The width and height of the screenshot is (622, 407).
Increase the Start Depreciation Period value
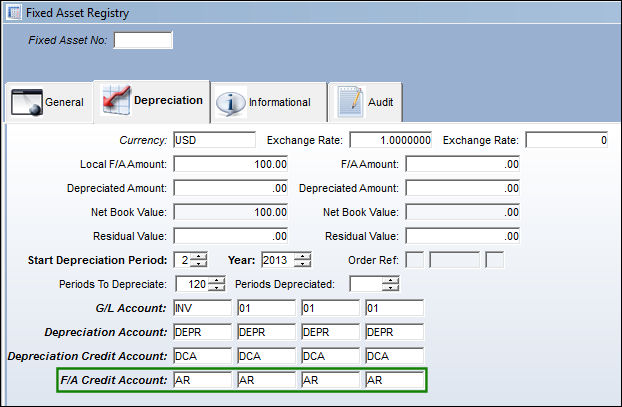[198, 256]
